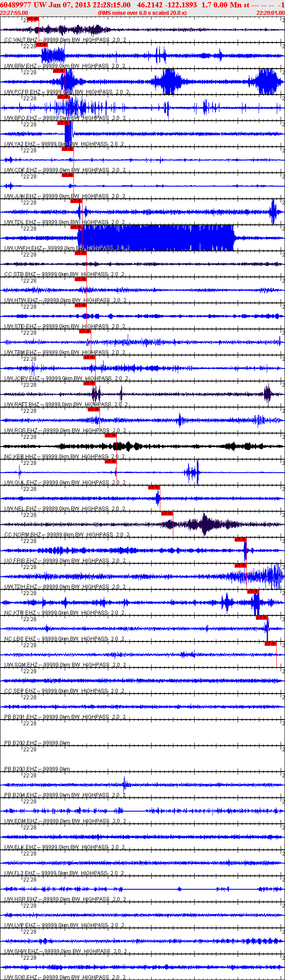Select the red pick marker on UW.PCFR trace
This screenshot has width=285, height=980.
59,71
